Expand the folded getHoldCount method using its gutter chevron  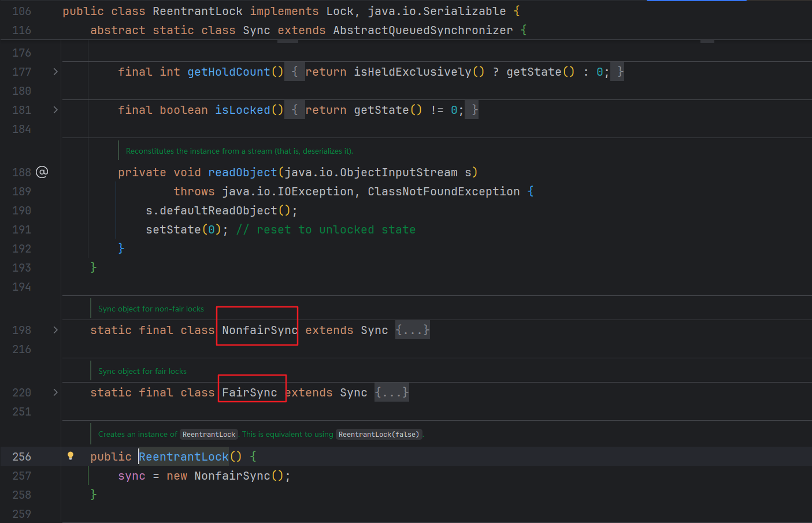pyautogui.click(x=55, y=72)
